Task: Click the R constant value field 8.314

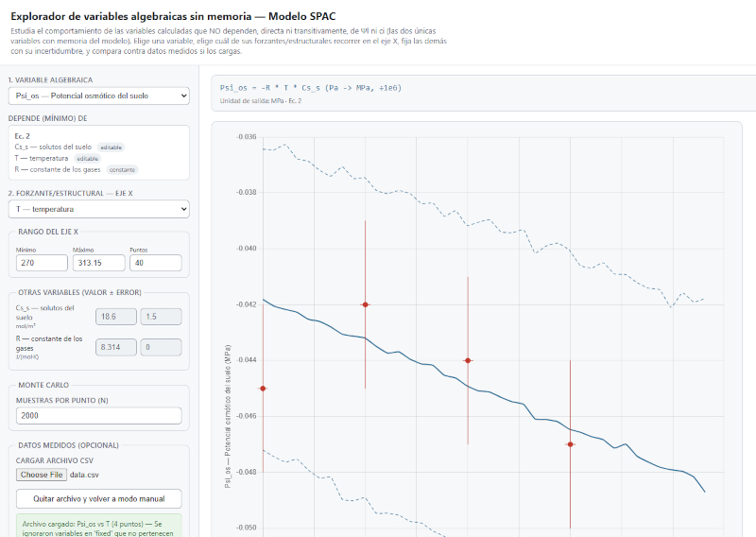Action: click(x=116, y=347)
